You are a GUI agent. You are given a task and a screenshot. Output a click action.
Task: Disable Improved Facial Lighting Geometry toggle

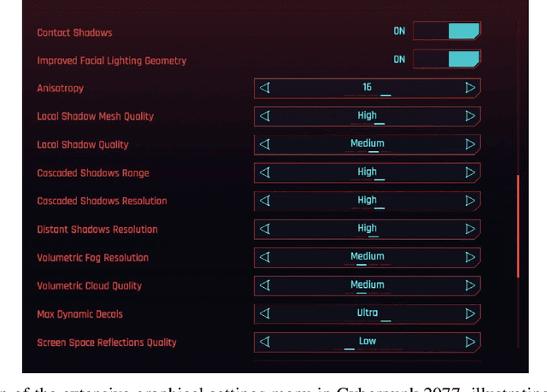(x=446, y=60)
